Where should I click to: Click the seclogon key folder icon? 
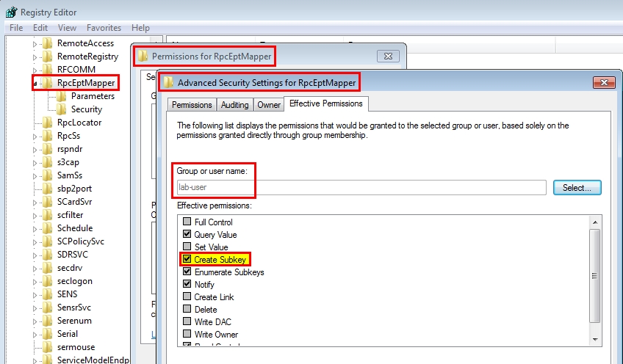48,281
